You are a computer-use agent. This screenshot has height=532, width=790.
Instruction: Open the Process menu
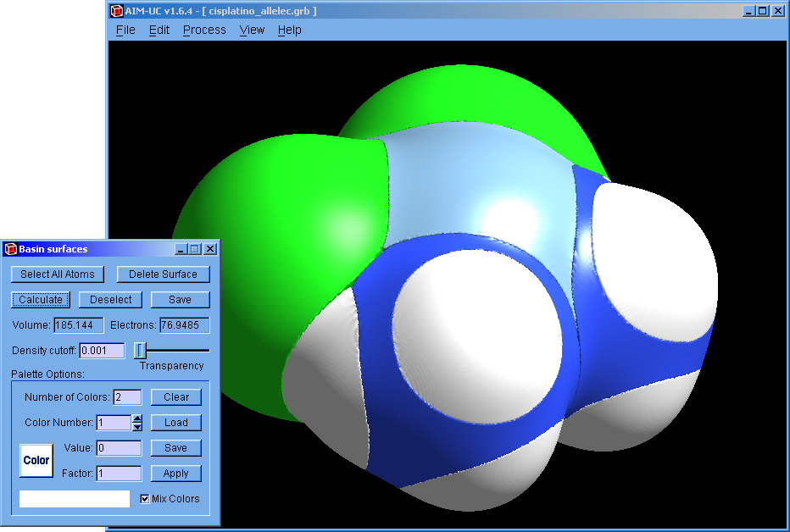[x=204, y=30]
